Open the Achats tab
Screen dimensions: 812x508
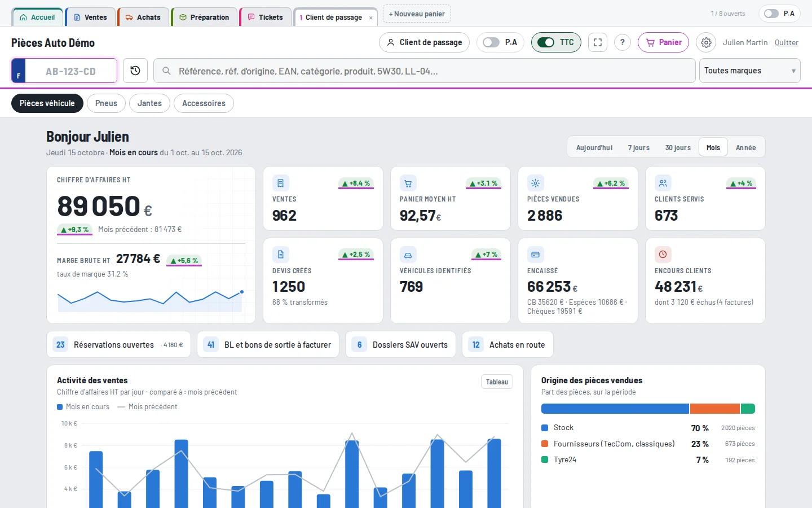(143, 17)
